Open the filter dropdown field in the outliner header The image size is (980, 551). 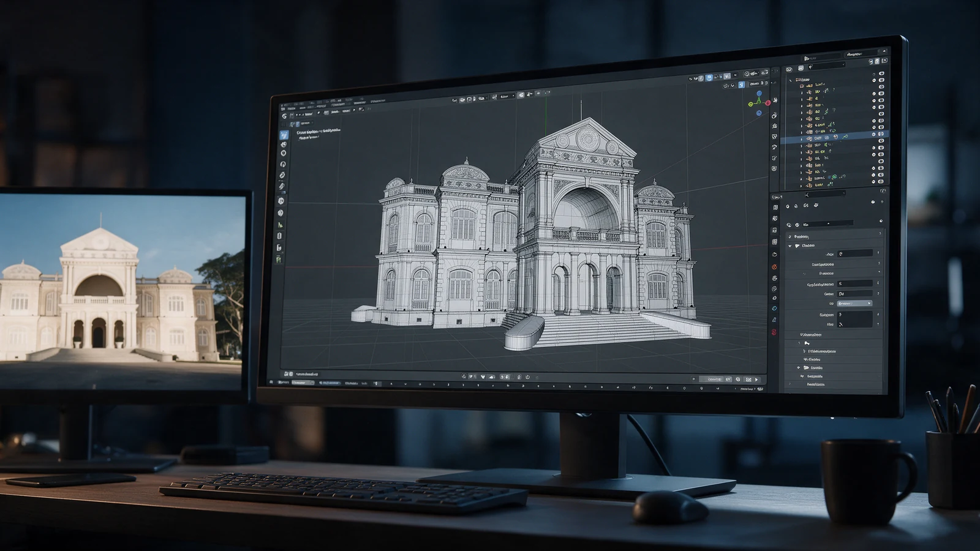click(827, 66)
